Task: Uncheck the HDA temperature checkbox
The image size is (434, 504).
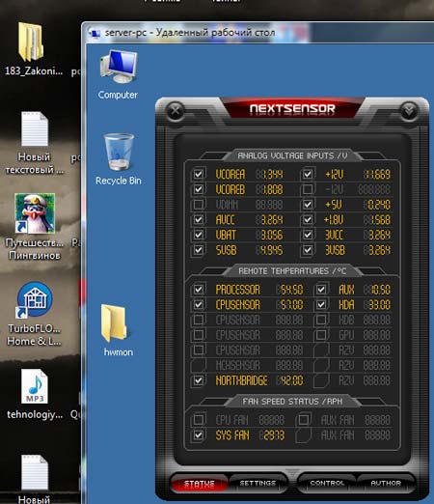Action: pyautogui.click(x=321, y=304)
